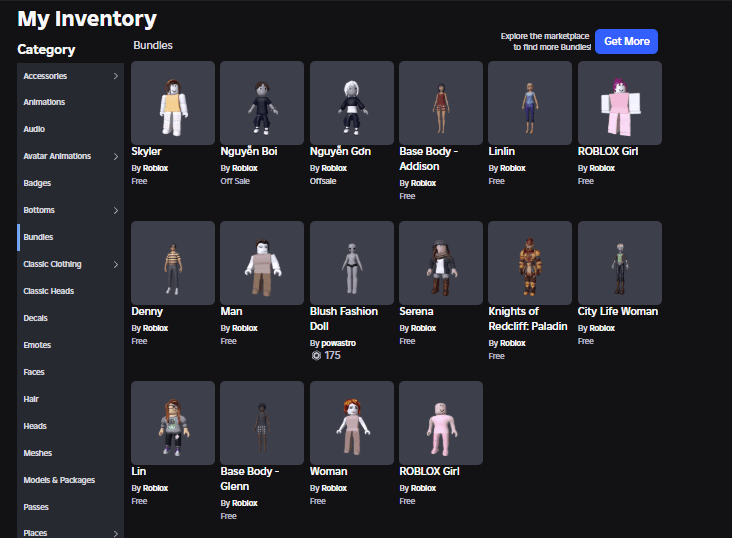732x538 pixels.
Task: Click Roblox creator link under Skyler
Action: [x=155, y=168]
